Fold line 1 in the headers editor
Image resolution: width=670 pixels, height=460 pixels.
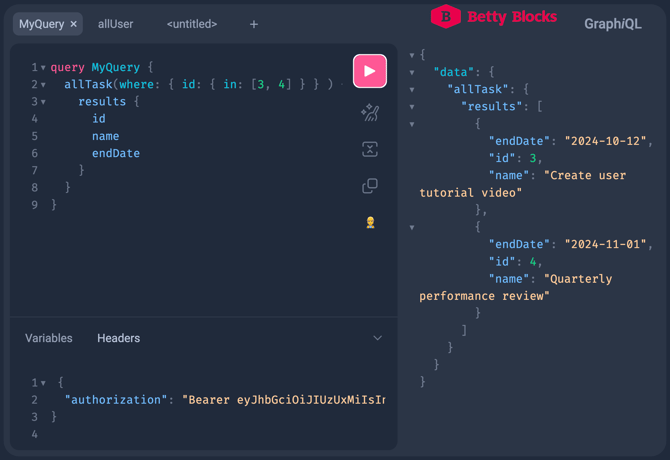(x=43, y=383)
